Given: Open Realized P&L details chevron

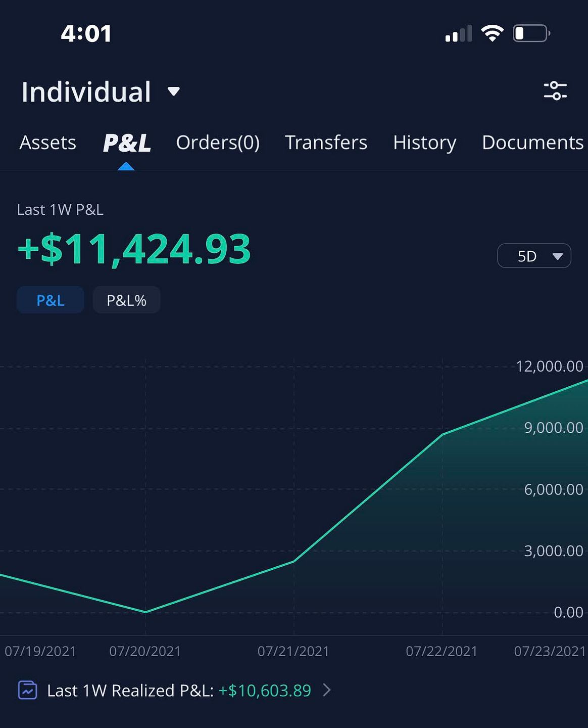Looking at the screenshot, I should tap(327, 690).
